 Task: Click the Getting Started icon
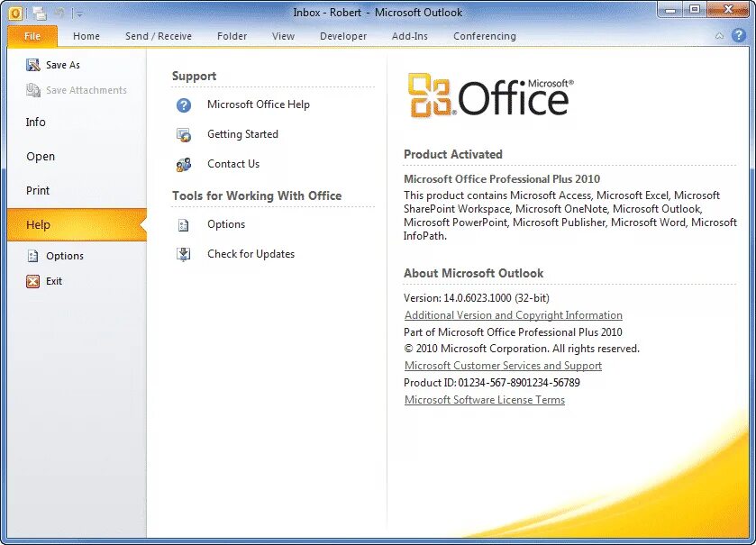[x=184, y=135]
